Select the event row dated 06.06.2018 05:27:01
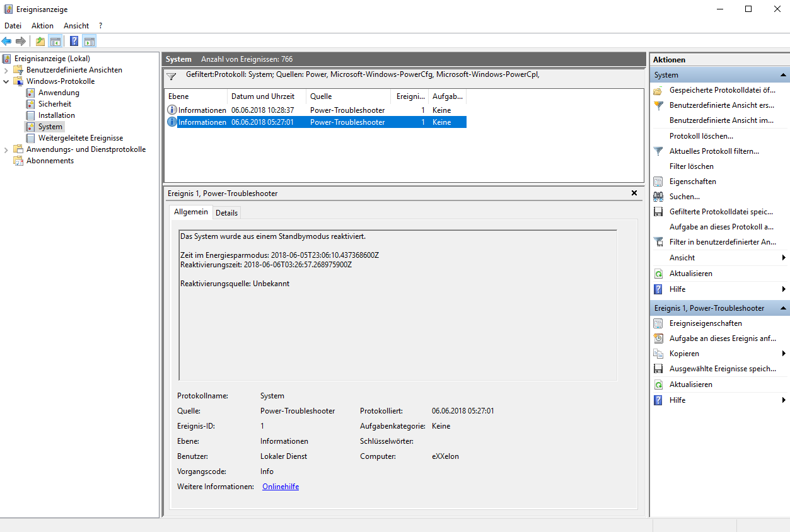This screenshot has height=532, width=790. (x=316, y=122)
